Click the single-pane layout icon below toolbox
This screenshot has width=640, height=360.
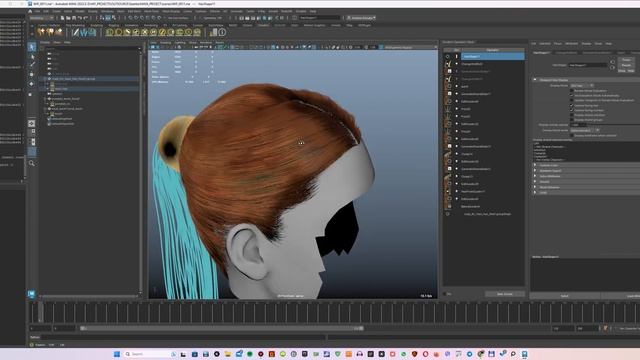[x=32, y=123]
